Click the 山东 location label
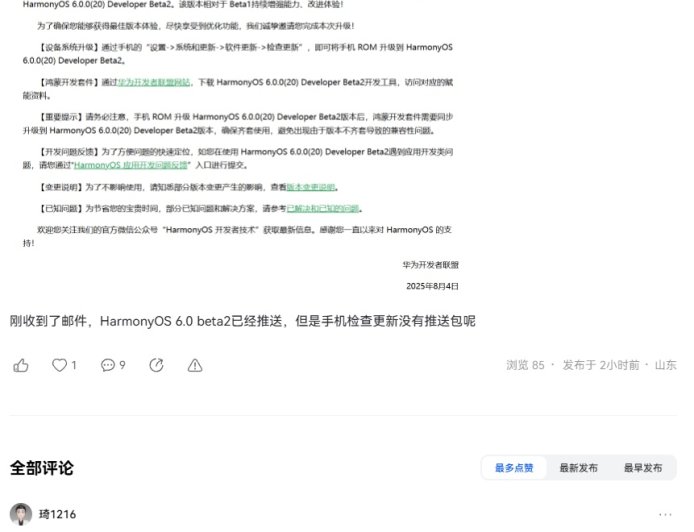This screenshot has width=694, height=532. coord(666,365)
